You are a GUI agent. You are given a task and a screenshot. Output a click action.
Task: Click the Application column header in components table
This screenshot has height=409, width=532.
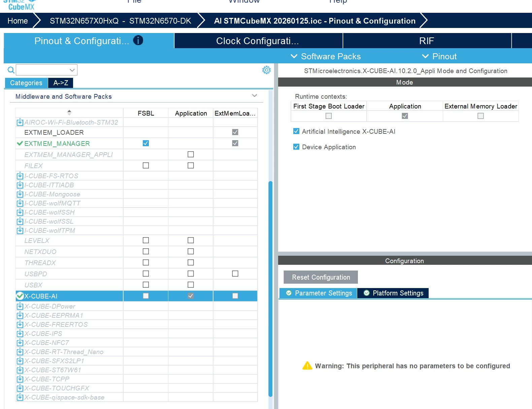[x=191, y=113]
